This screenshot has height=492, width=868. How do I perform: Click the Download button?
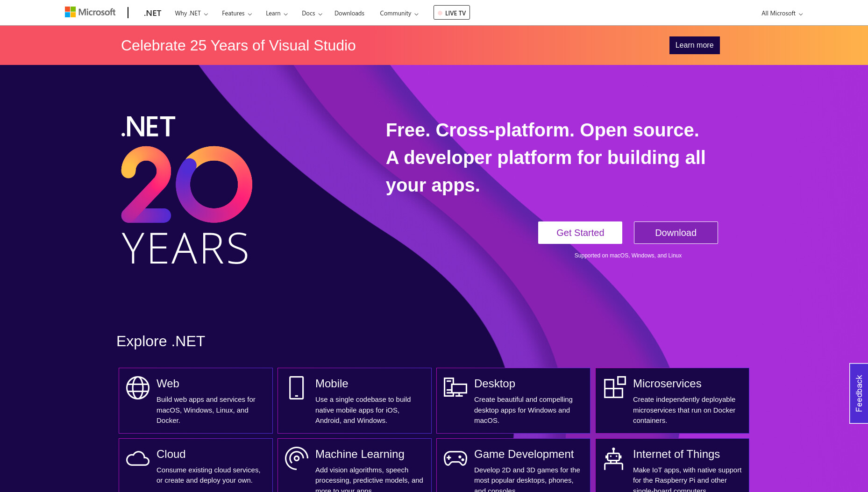coord(676,233)
